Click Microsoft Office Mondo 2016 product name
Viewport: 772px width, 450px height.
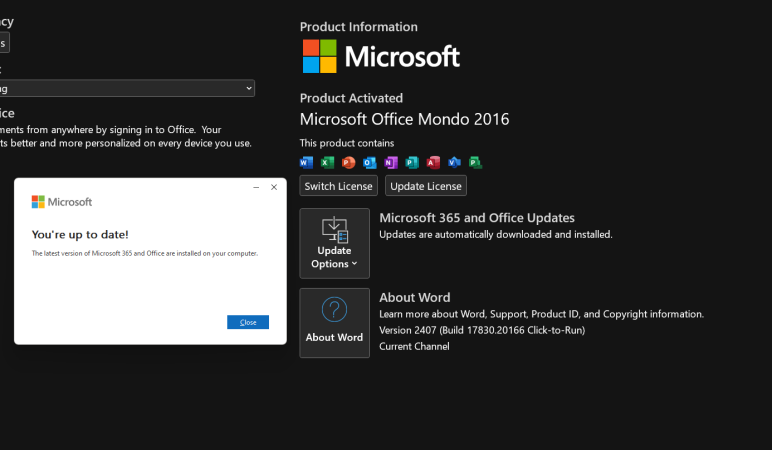[x=404, y=119]
